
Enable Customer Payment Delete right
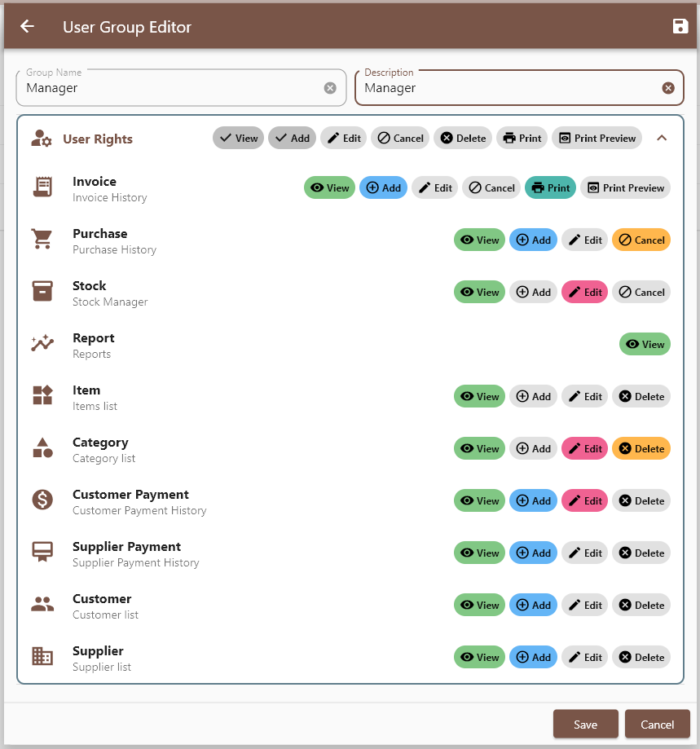pos(641,500)
